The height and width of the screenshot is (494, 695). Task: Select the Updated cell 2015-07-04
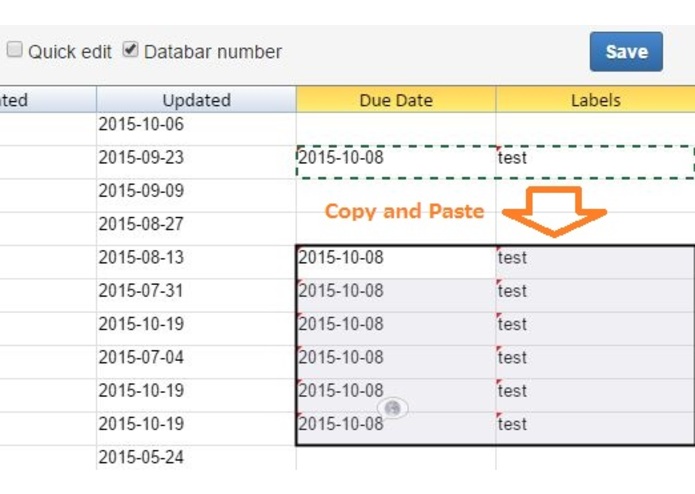(x=196, y=362)
